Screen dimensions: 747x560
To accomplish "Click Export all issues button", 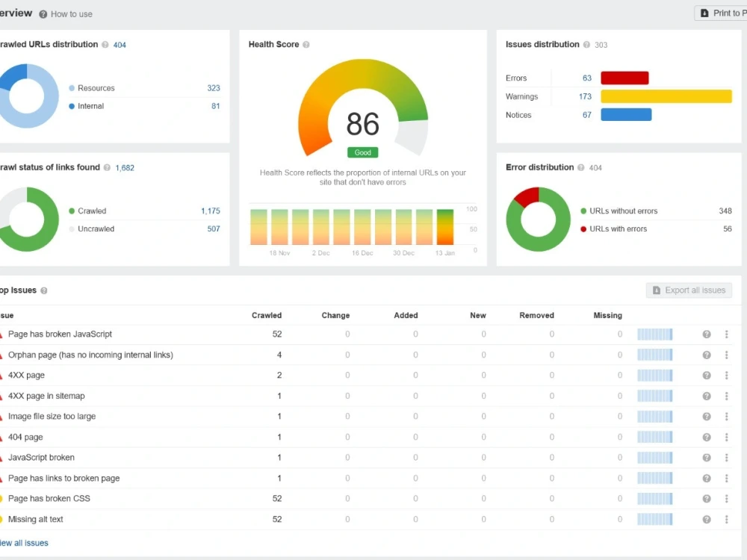I will pyautogui.click(x=689, y=290).
